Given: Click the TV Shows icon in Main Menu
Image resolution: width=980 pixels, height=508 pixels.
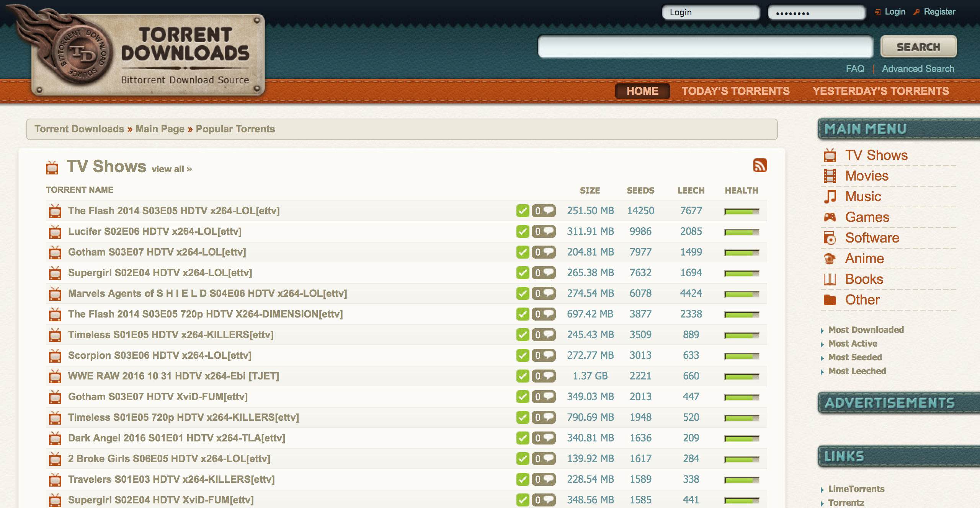Looking at the screenshot, I should point(830,155).
